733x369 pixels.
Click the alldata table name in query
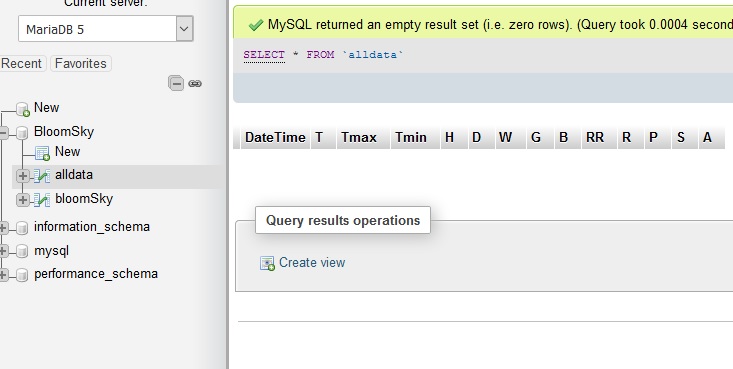(x=373, y=55)
